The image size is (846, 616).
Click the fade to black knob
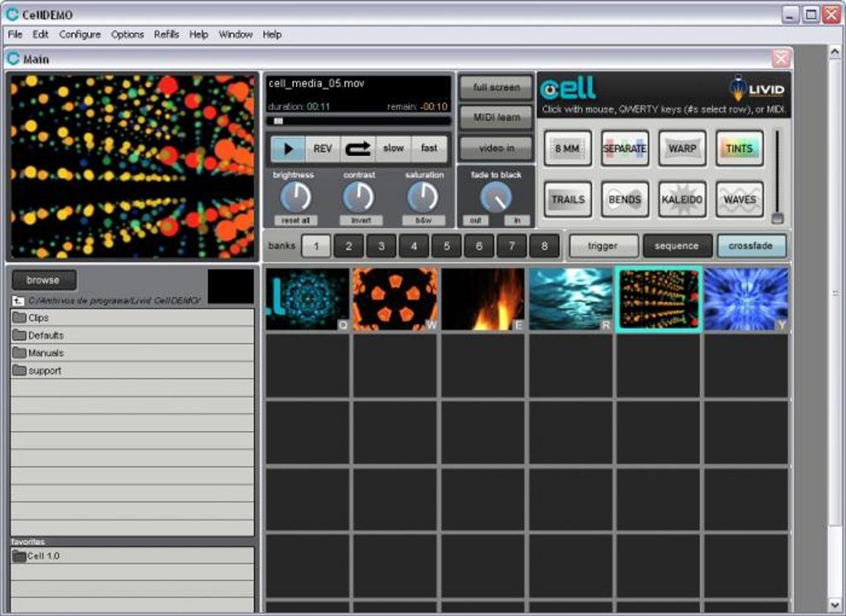(x=496, y=196)
